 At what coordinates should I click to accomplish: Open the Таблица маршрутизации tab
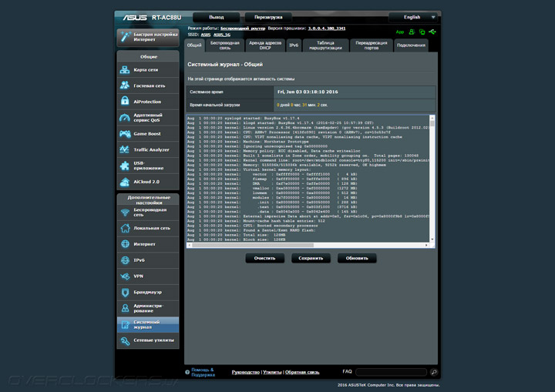pyautogui.click(x=325, y=45)
